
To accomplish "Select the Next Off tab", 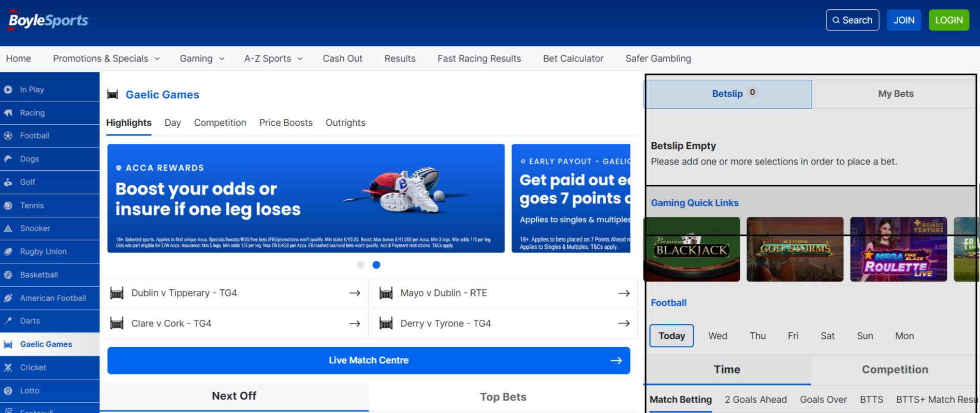I will (x=234, y=396).
